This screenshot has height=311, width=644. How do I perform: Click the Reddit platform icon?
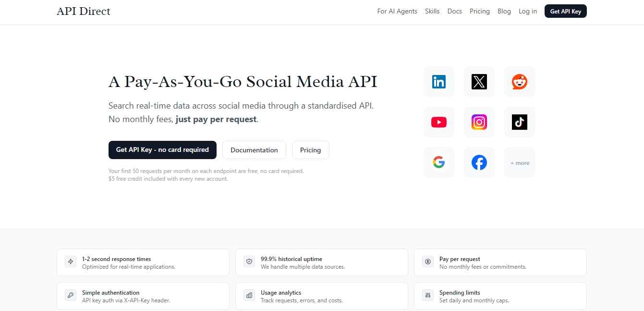coord(520,82)
